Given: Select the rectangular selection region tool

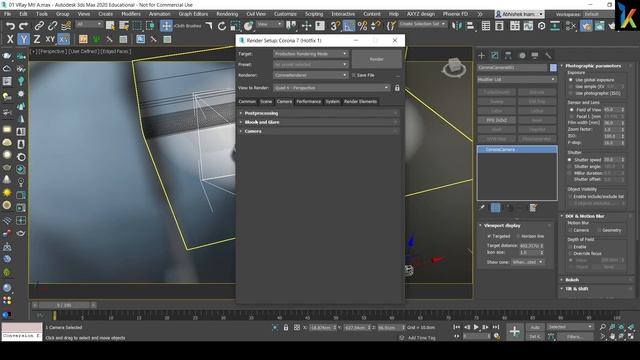Looking at the screenshot, I should point(137,26).
